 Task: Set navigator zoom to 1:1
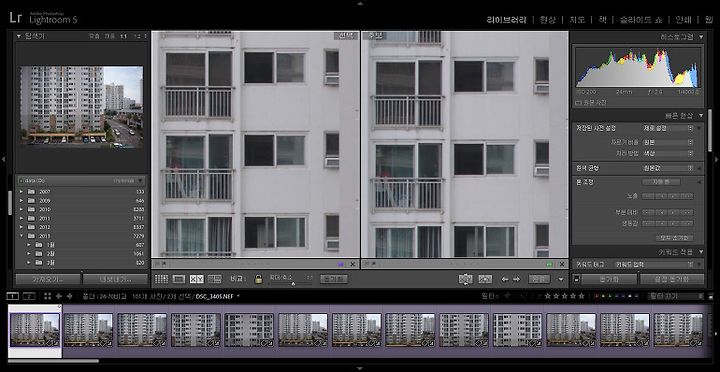[123, 36]
